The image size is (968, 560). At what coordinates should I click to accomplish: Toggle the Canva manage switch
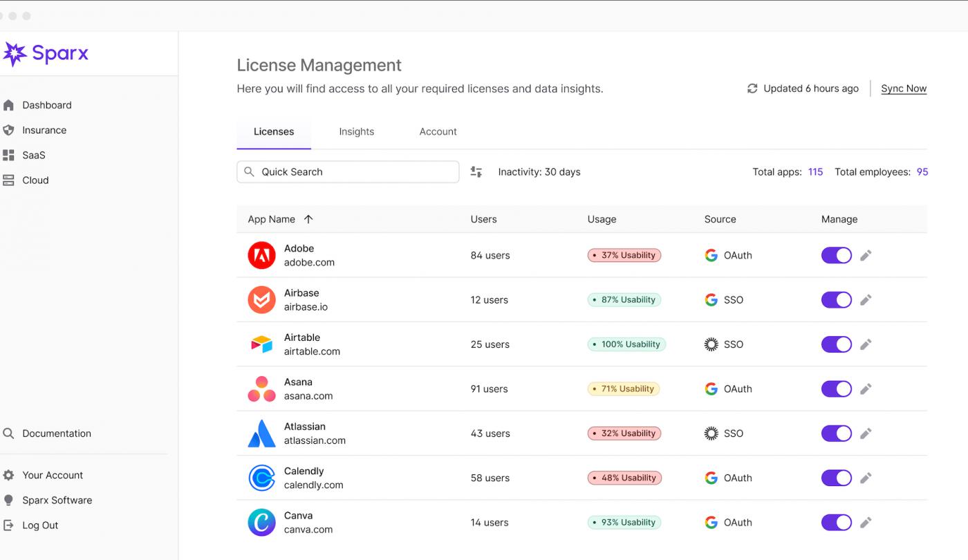[836, 522]
